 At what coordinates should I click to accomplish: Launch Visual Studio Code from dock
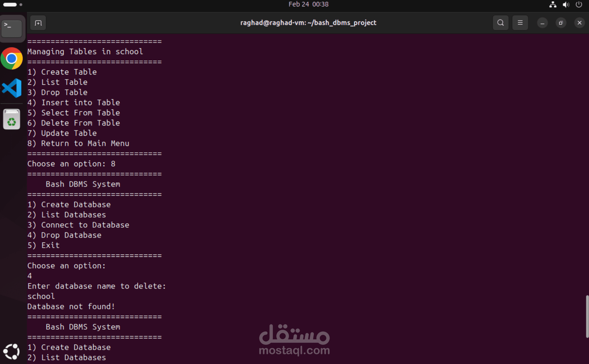(x=12, y=88)
